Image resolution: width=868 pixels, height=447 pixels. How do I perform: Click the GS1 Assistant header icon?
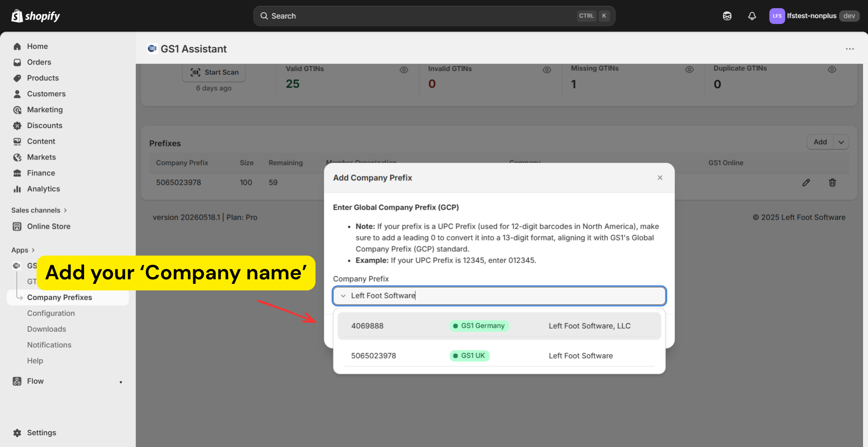[152, 48]
